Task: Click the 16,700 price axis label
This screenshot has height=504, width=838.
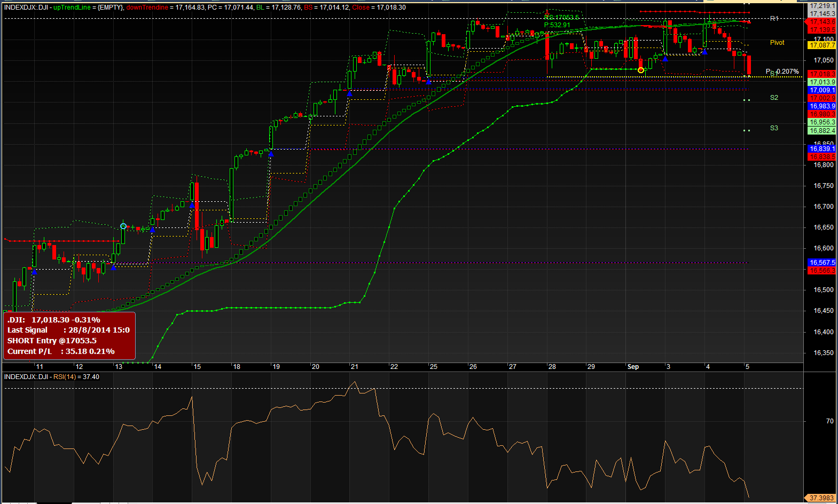Action: [824, 207]
